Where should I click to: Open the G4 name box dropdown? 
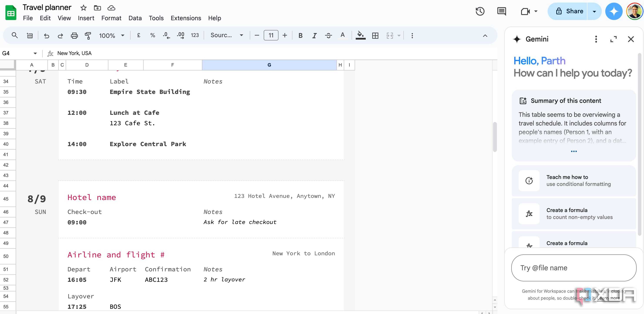(x=35, y=53)
